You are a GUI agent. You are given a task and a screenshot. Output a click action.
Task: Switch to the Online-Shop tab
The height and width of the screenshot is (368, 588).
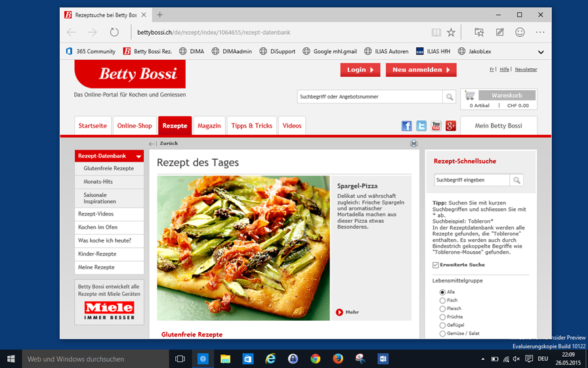[135, 126]
